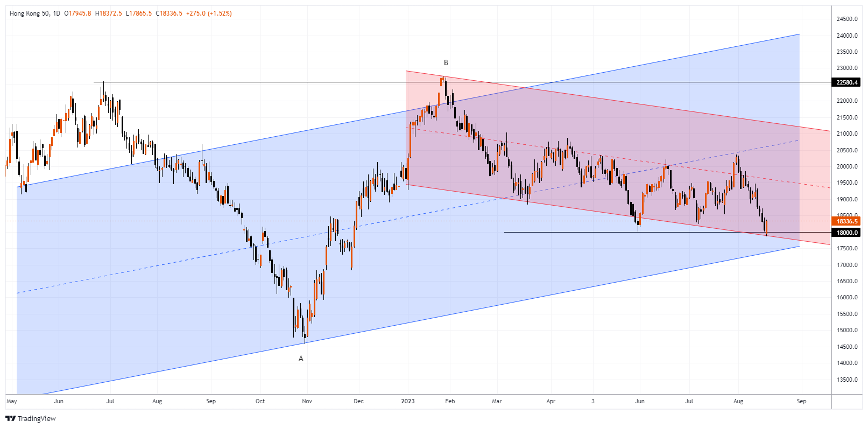Screen dimensions: 868x428
Task: Click the Aug label of 2022 on time axis
Action: 157,401
